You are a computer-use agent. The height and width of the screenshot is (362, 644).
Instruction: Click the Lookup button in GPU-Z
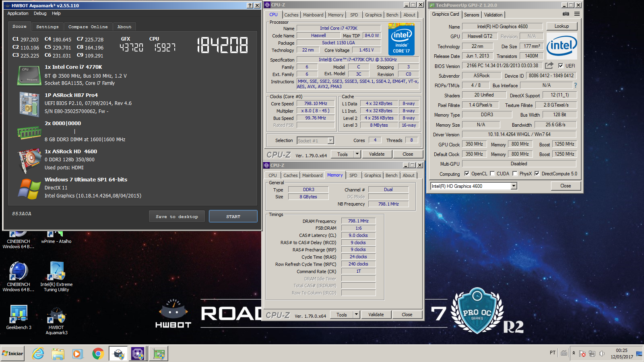click(561, 26)
